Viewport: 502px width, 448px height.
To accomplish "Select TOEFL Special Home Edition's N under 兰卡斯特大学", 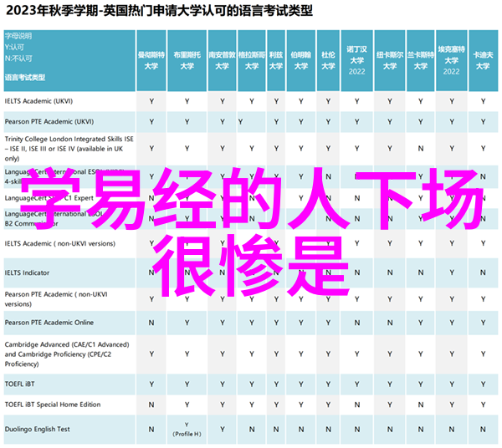I will (421, 405).
